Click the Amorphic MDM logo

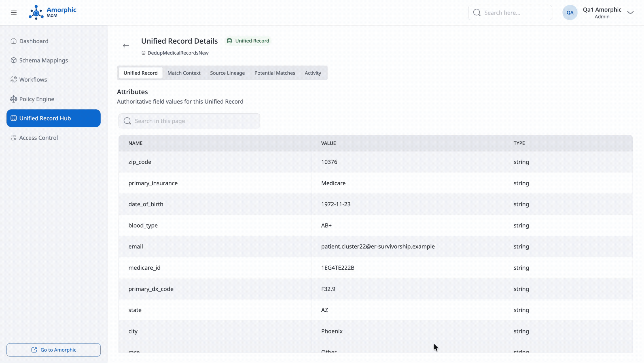(x=53, y=12)
